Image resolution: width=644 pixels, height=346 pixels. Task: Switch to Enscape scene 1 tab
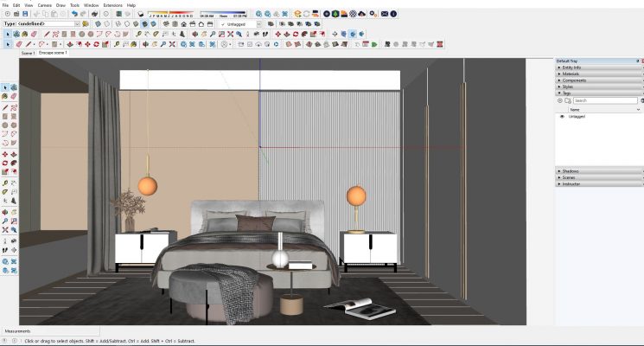[x=53, y=53]
